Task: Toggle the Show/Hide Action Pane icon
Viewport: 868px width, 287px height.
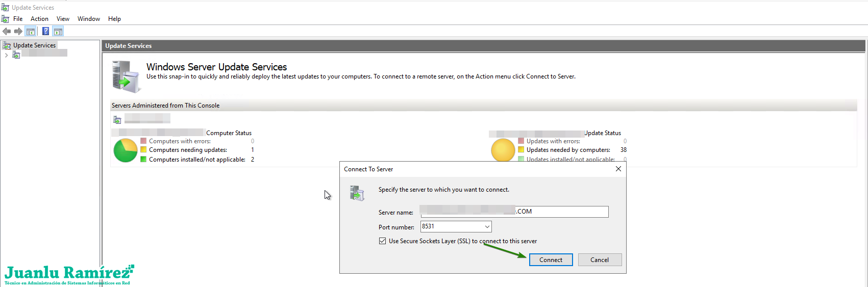Action: (x=58, y=32)
